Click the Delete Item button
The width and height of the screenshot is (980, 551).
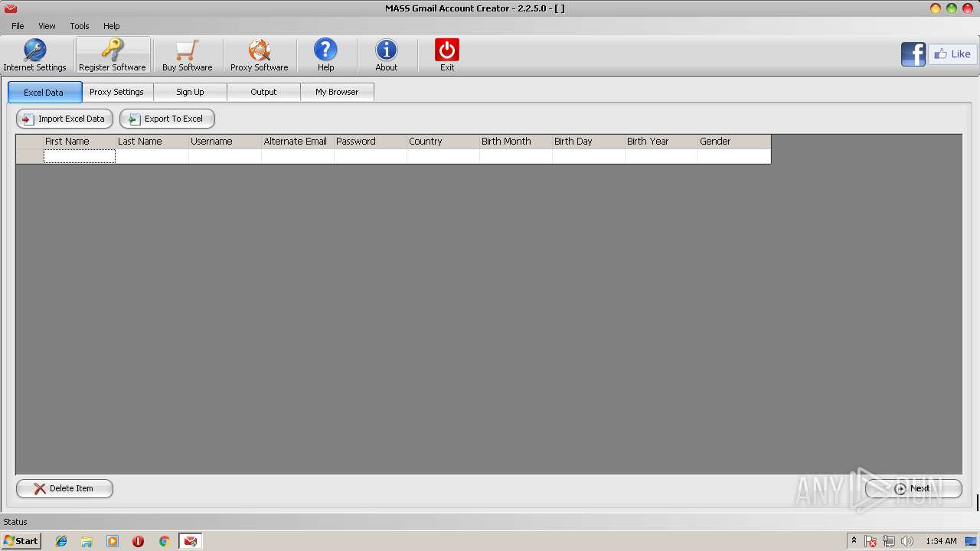tap(65, 488)
